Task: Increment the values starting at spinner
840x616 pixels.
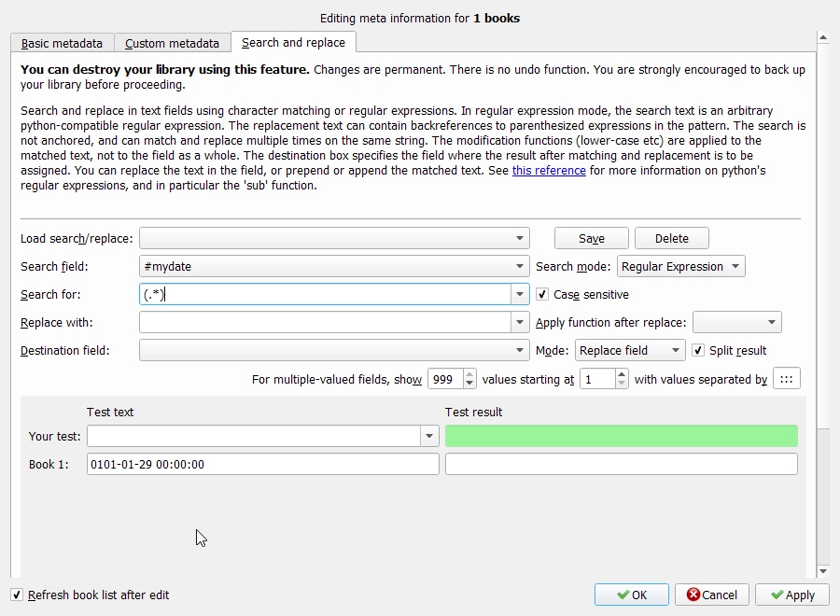Action: click(x=622, y=374)
